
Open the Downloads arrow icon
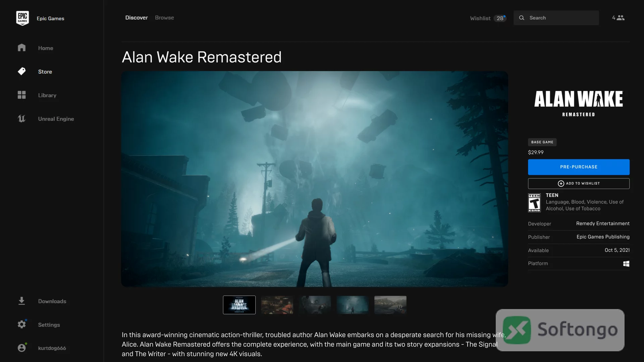coord(22,301)
